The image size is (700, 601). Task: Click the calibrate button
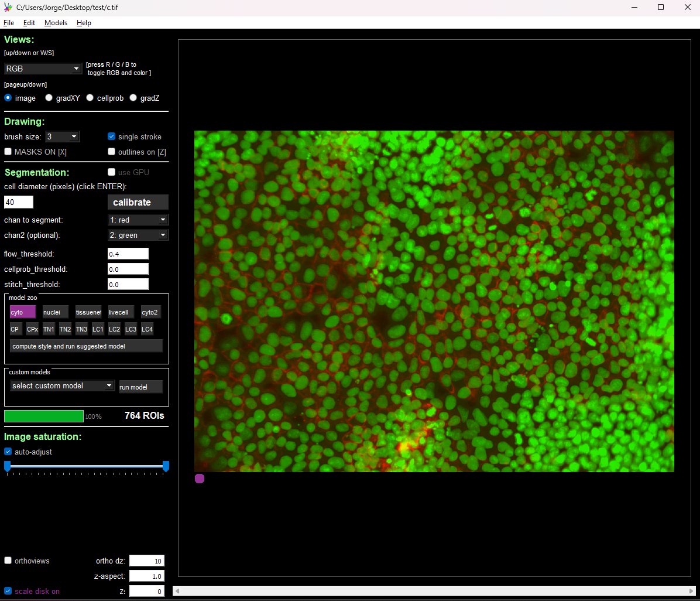138,202
